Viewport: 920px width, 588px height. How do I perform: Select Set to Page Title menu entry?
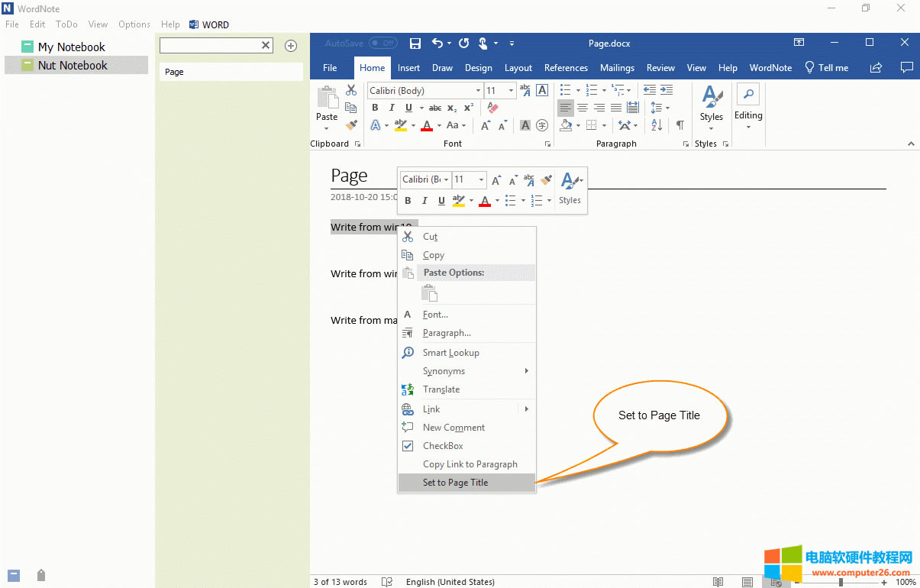(x=455, y=483)
